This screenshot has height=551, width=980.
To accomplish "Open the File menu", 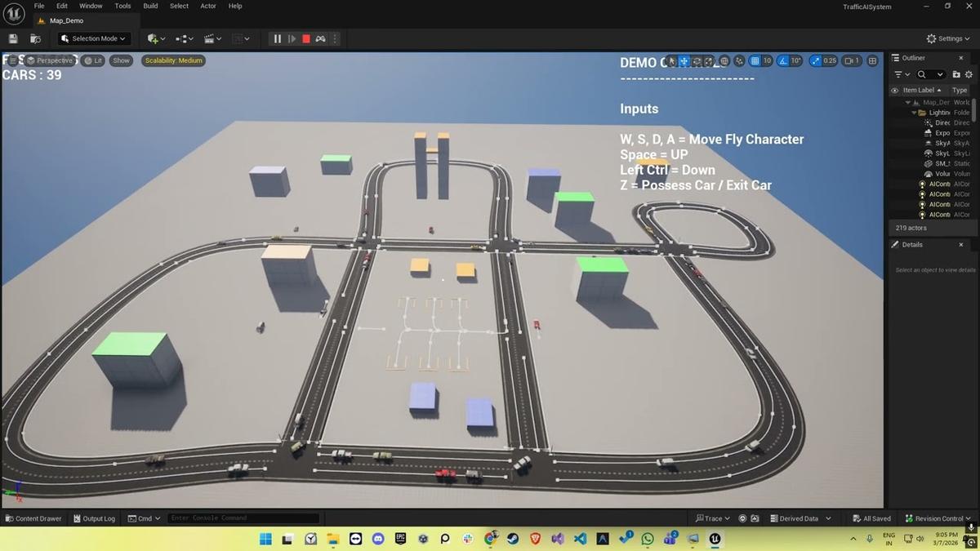I will pos(39,6).
